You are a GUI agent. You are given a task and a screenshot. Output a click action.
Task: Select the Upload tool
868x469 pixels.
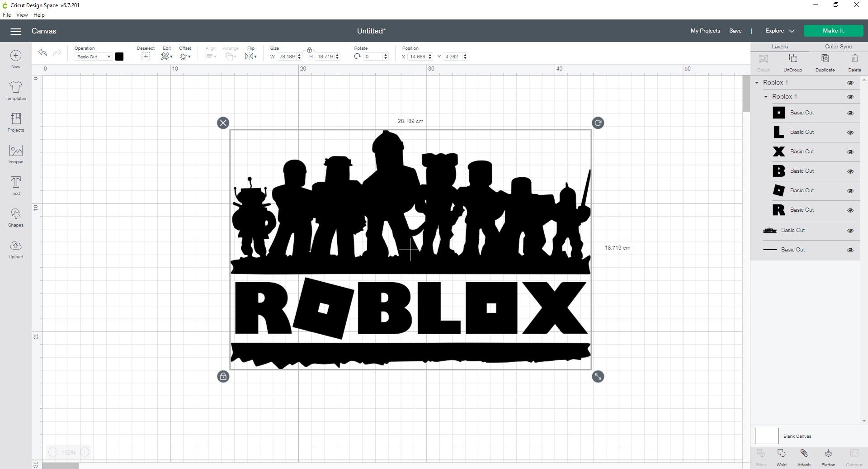[15, 248]
